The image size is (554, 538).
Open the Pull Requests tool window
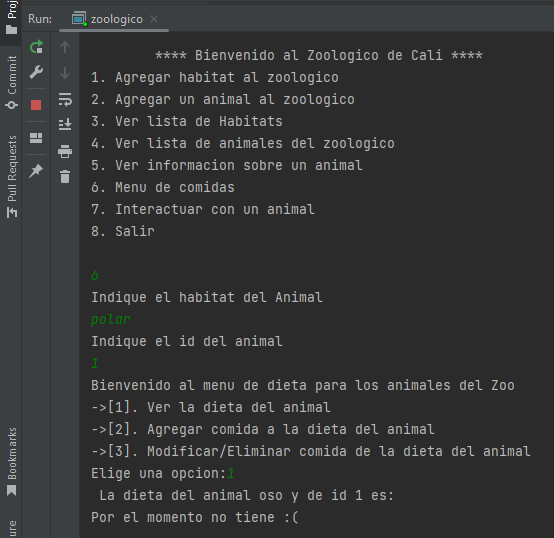[x=12, y=176]
